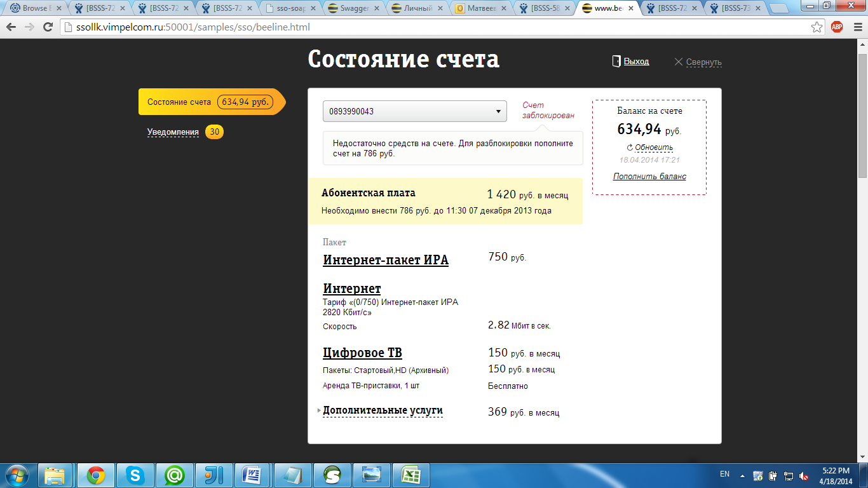Click the Пополнить баланс link
Screen dimensions: 868x488
tap(649, 177)
